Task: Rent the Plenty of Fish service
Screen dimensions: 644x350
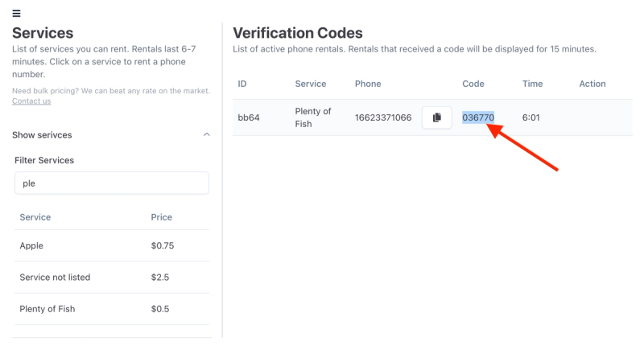Action: [47, 309]
